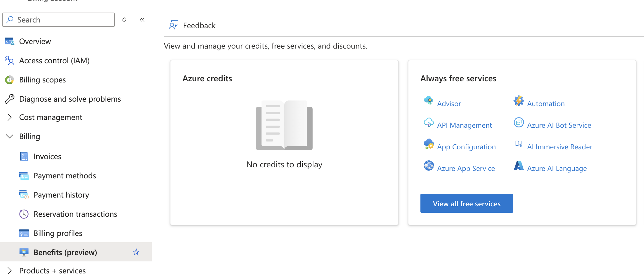Click the Always free services heading
Image resolution: width=644 pixels, height=274 pixels.
point(458,79)
